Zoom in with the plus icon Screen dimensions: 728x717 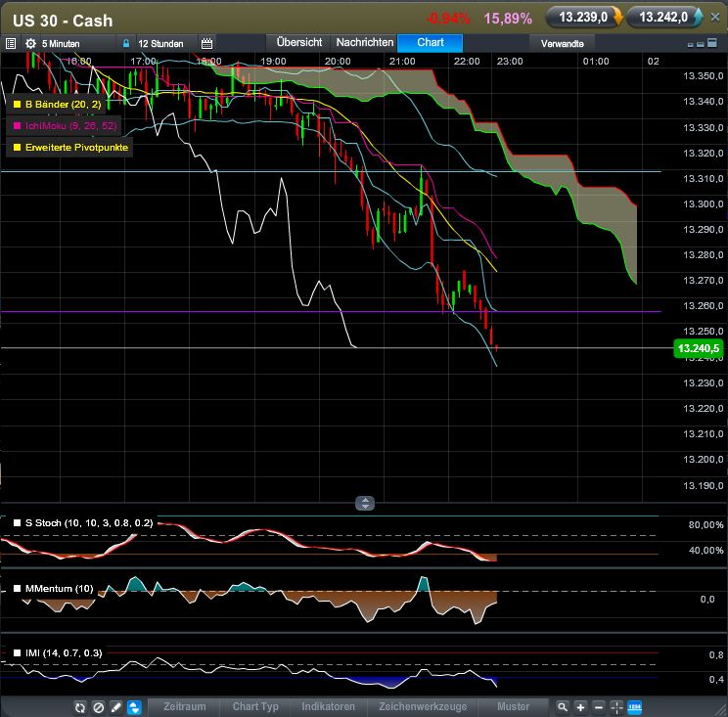click(x=580, y=707)
